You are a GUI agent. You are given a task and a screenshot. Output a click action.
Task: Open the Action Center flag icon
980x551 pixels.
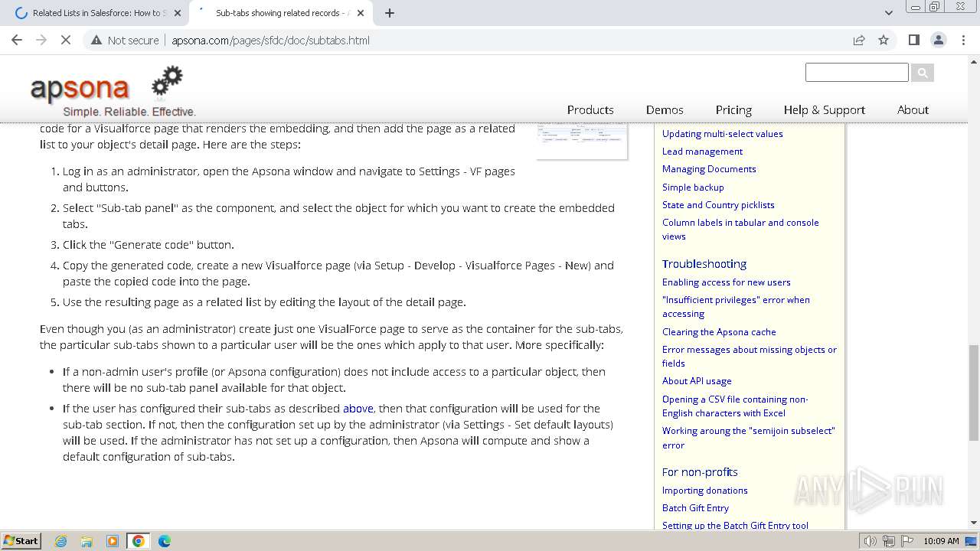906,541
